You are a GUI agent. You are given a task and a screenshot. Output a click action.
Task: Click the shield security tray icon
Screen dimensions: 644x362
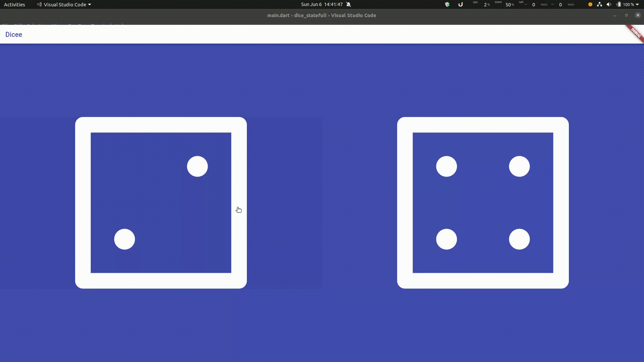447,4
